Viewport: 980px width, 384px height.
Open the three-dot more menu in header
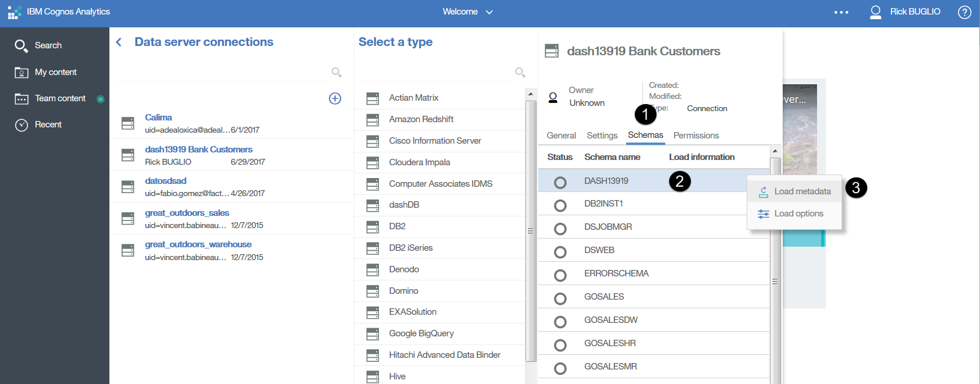841,12
